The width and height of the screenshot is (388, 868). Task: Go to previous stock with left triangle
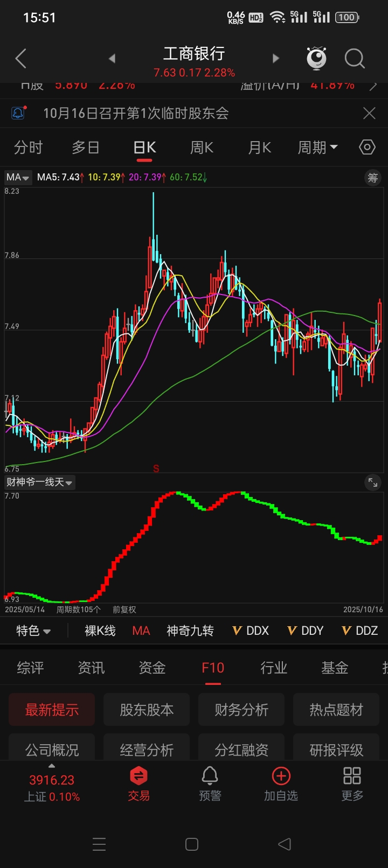pyautogui.click(x=112, y=59)
